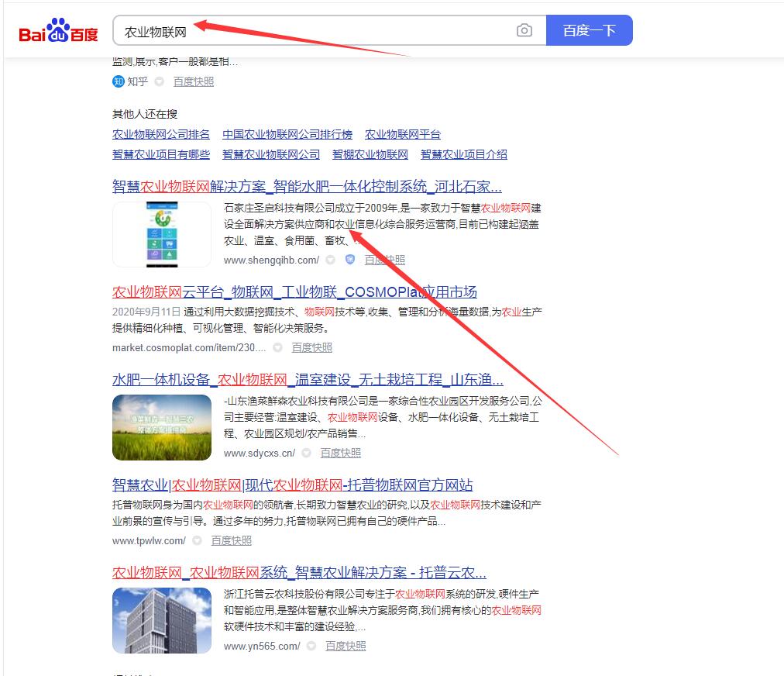Open 百度快照 link beside 知乎
Viewport: 784px width, 676px height.
[194, 81]
